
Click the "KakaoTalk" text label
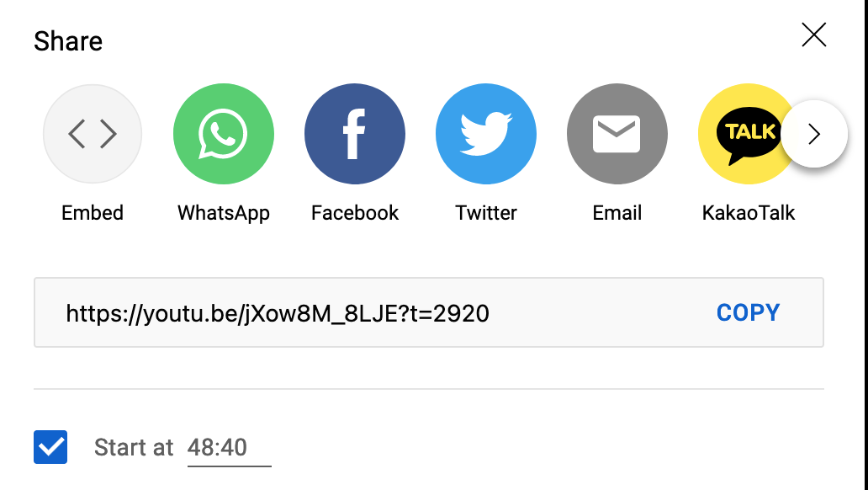[x=749, y=213]
